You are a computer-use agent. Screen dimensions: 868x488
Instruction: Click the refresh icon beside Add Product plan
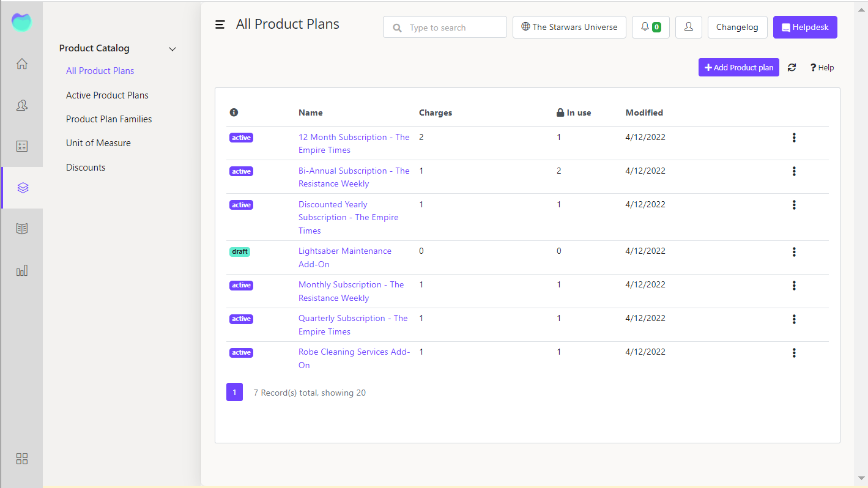coord(792,68)
